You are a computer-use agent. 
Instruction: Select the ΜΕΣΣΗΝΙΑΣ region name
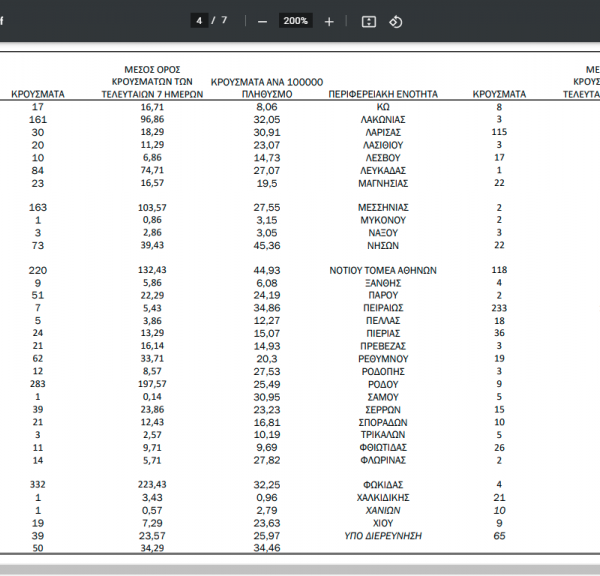click(x=383, y=207)
